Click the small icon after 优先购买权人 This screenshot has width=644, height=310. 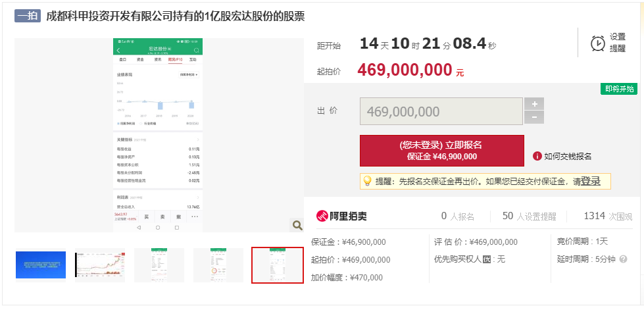tap(487, 259)
